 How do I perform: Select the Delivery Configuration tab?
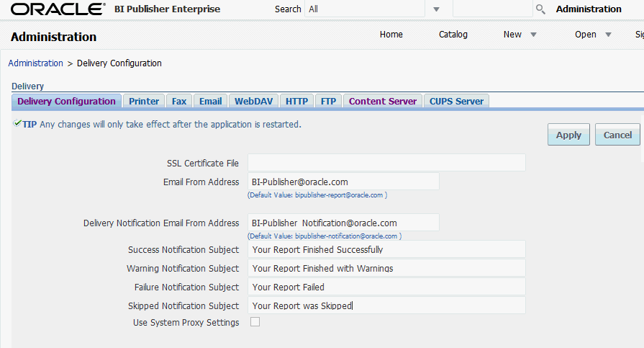[66, 101]
